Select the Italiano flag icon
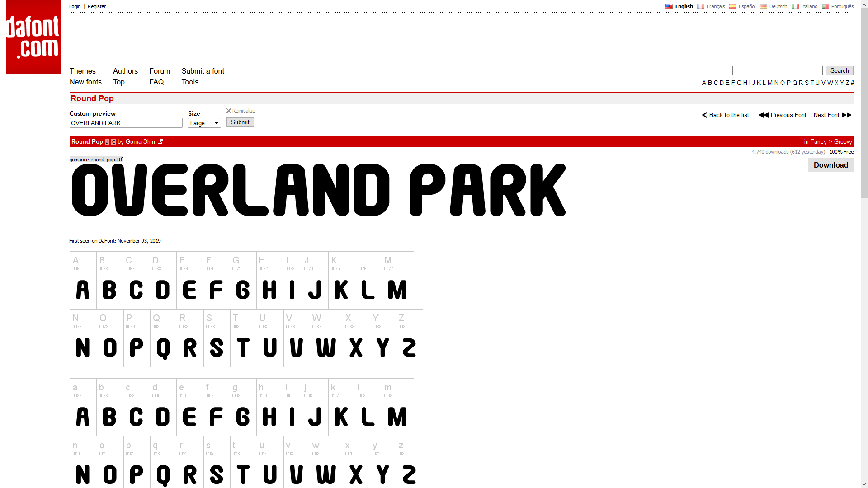 pos(795,6)
